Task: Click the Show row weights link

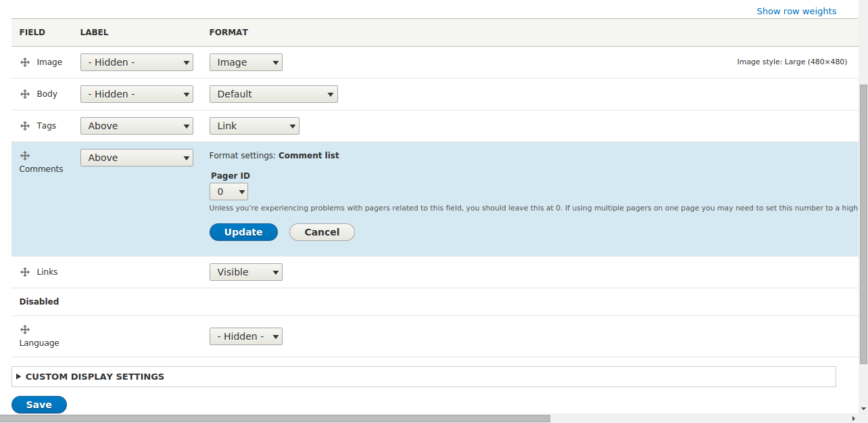Action: (x=796, y=11)
